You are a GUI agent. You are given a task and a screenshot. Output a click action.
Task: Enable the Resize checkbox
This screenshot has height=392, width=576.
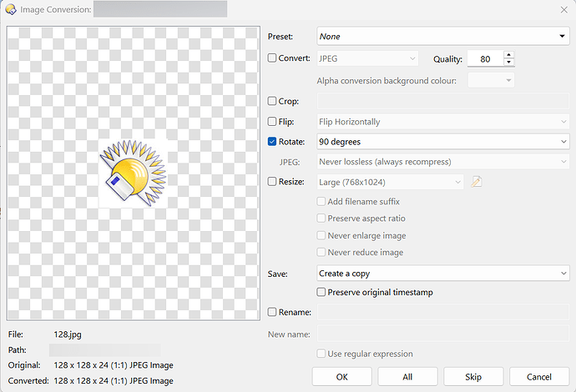[x=272, y=181]
